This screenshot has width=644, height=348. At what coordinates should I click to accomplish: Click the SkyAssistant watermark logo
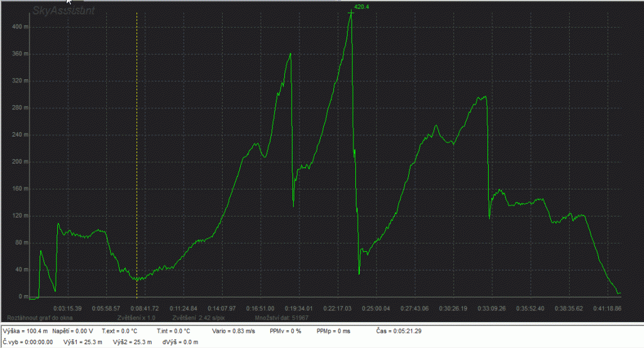point(64,11)
